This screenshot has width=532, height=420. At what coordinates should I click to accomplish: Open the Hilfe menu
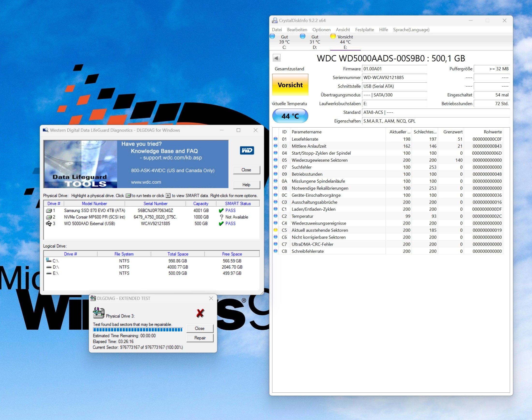pos(383,30)
